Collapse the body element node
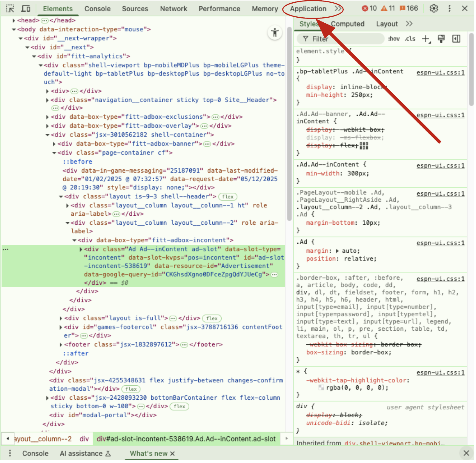Screen dimensions: 476x463 tap(14, 30)
